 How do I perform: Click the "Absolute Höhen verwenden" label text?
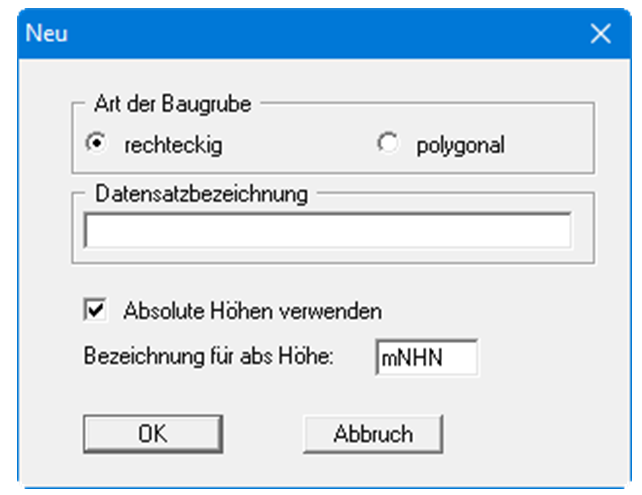tap(252, 311)
